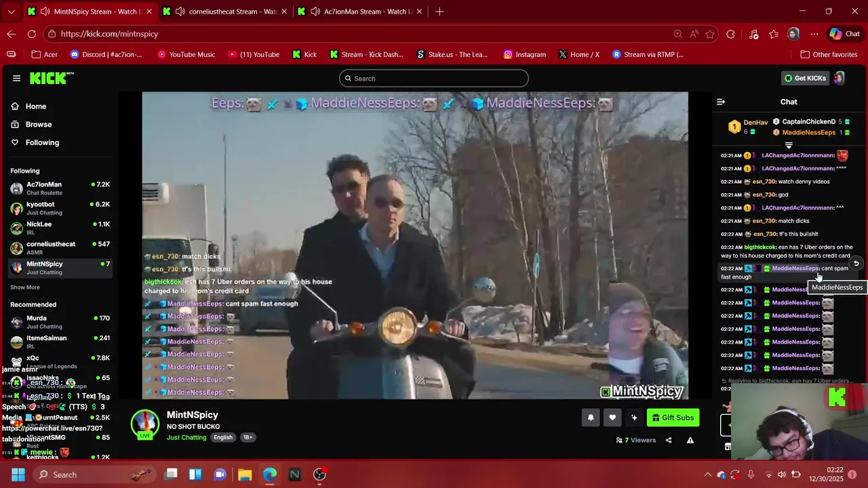Click the 7 Viewers count
This screenshot has height=488, width=868.
636,440
